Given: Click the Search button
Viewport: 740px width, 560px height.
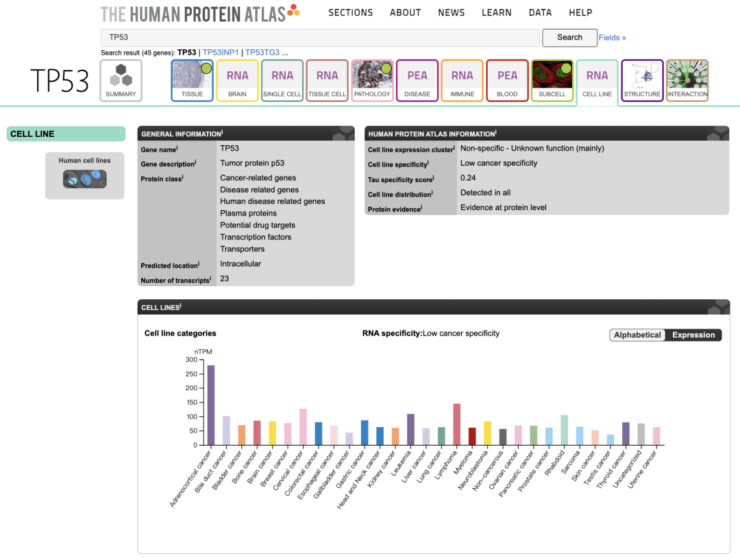Looking at the screenshot, I should point(569,37).
